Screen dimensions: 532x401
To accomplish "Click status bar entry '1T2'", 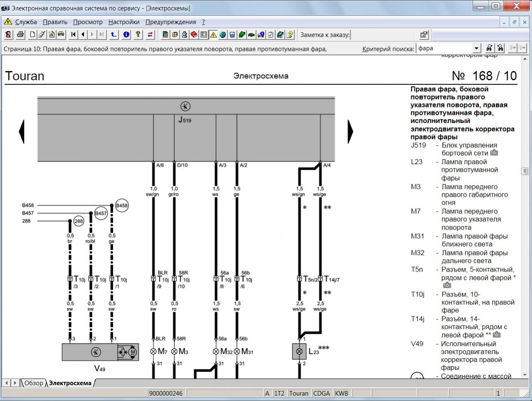I will tap(280, 393).
